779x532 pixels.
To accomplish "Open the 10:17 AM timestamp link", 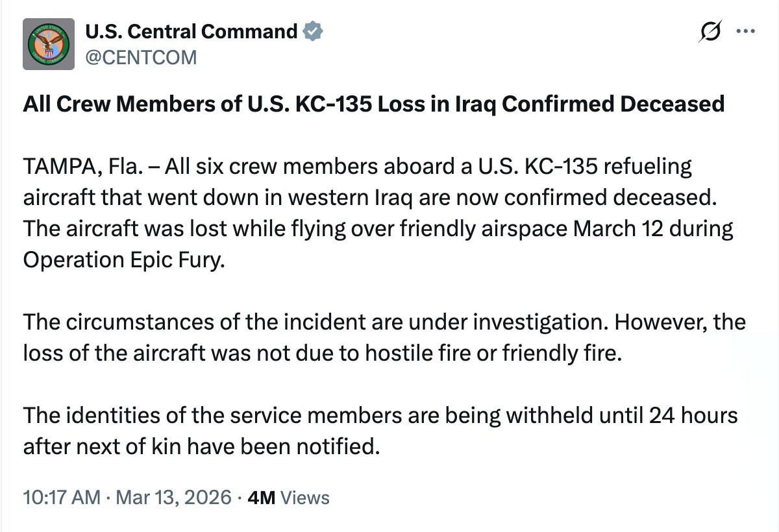I will (x=62, y=498).
